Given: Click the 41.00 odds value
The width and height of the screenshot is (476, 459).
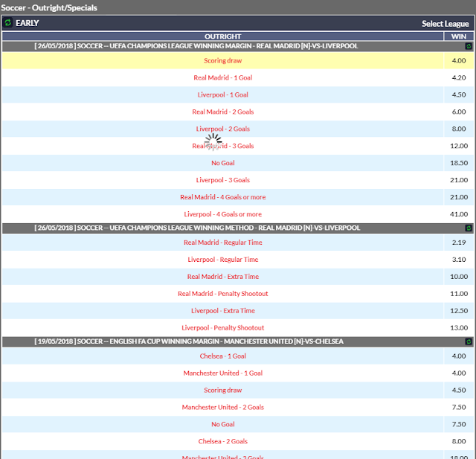Looking at the screenshot, I should click(x=459, y=214).
